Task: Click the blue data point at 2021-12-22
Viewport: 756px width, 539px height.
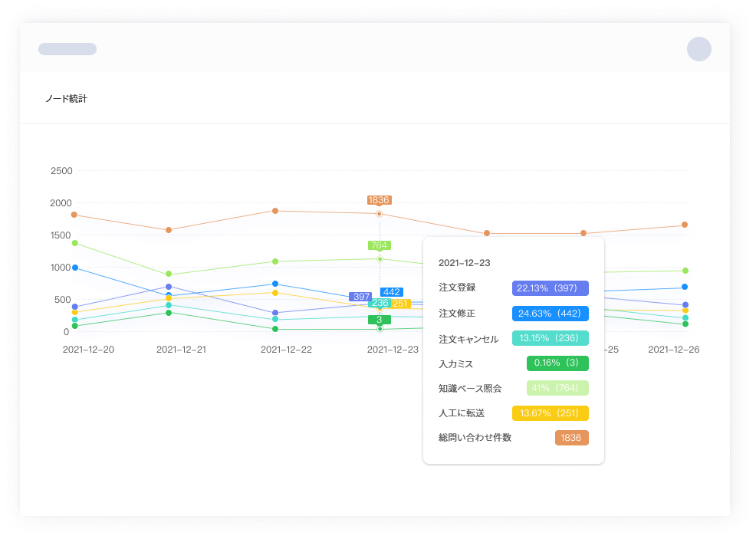Action: click(275, 284)
